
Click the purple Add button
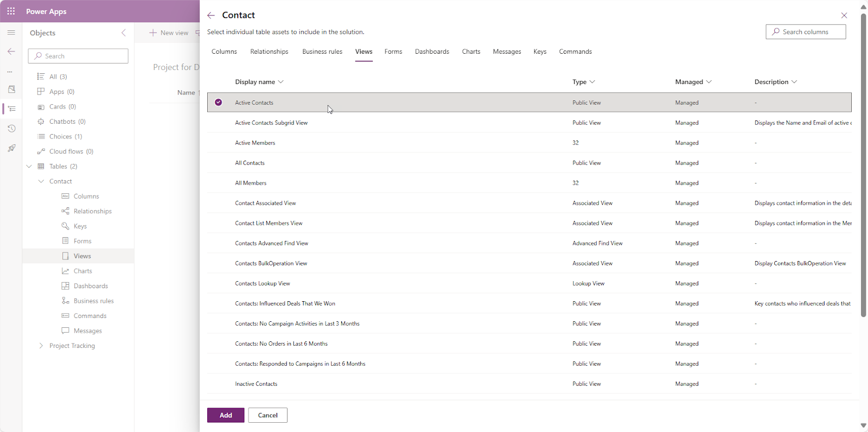[226, 415]
